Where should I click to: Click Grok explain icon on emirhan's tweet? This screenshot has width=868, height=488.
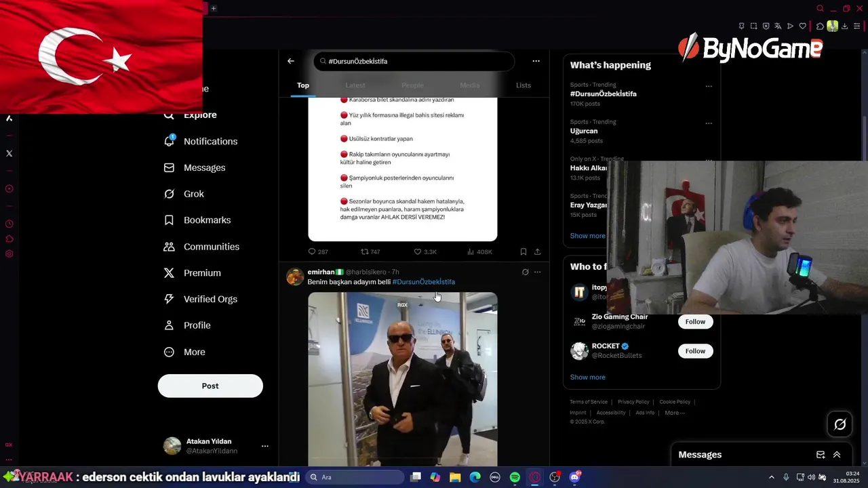point(525,272)
